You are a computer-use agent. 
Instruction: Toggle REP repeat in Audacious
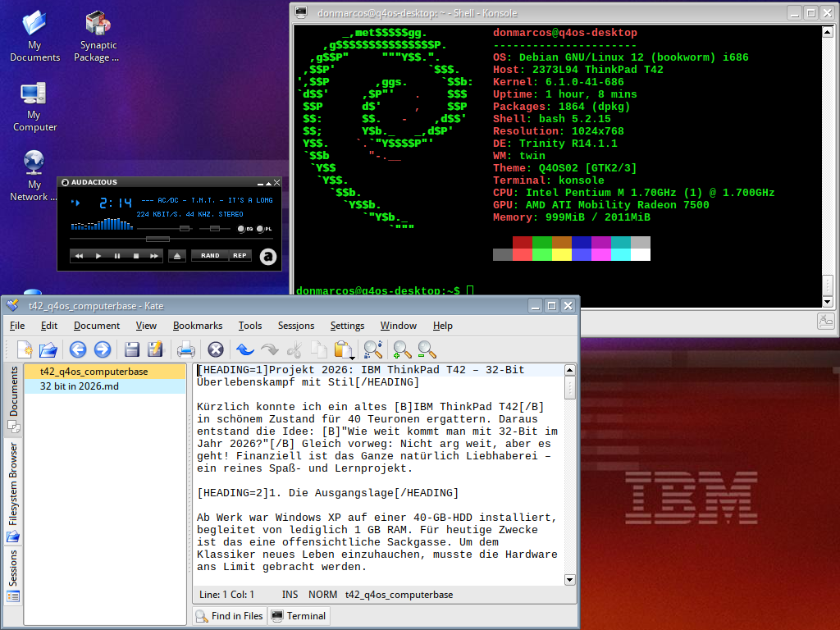(x=240, y=256)
